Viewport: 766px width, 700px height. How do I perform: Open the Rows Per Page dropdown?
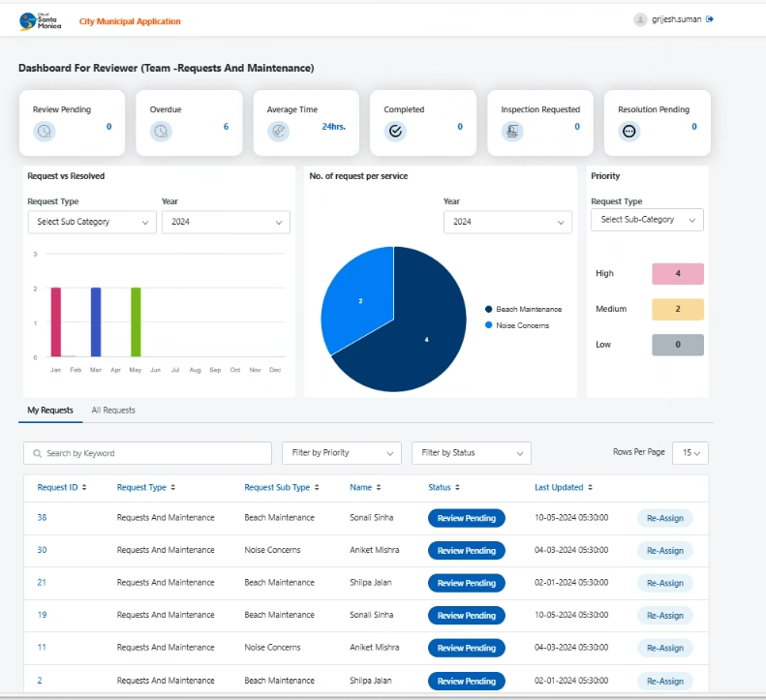point(694,452)
